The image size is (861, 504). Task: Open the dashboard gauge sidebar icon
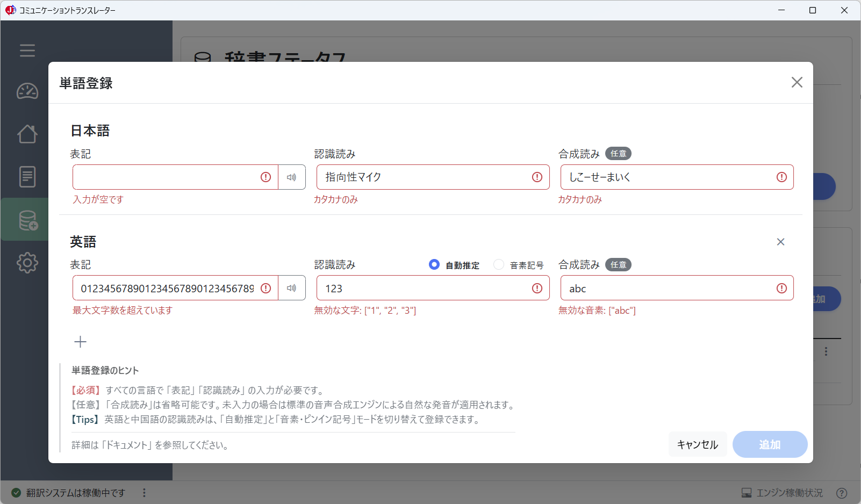click(27, 91)
